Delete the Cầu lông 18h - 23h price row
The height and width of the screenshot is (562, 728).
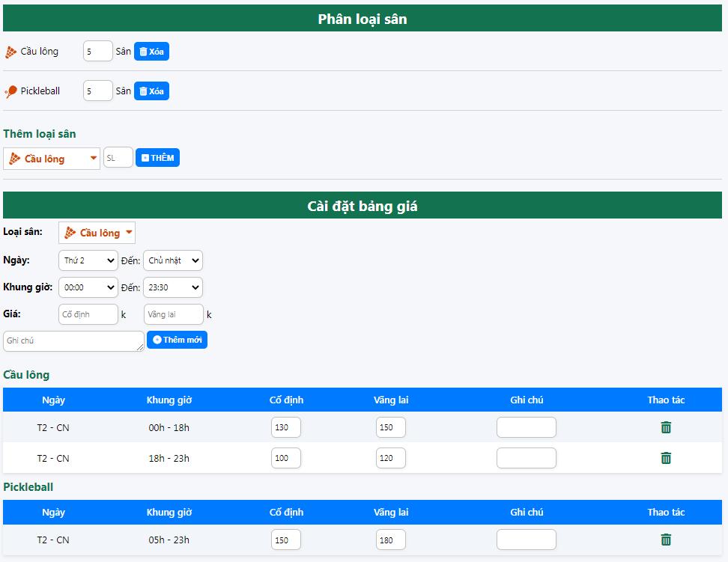[666, 458]
